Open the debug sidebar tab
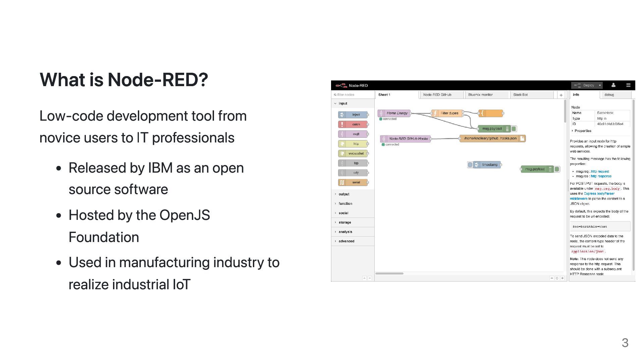Screen dimensions: 644x362 [609, 95]
